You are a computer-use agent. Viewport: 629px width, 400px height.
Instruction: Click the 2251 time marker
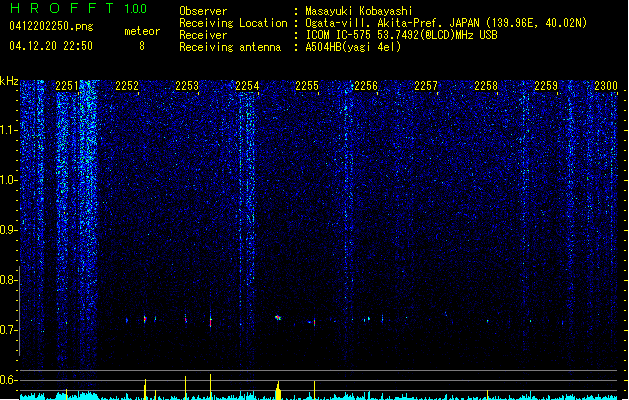tap(67, 86)
